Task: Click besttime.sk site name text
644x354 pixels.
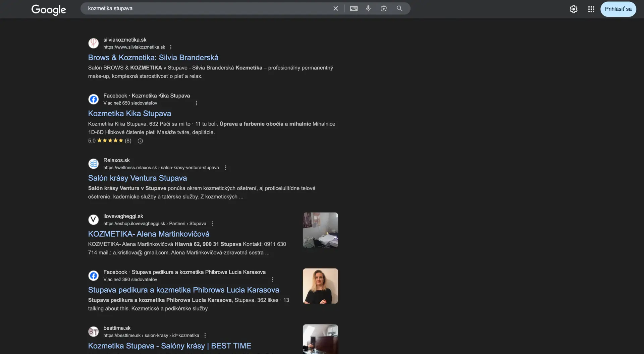Action: click(117, 328)
